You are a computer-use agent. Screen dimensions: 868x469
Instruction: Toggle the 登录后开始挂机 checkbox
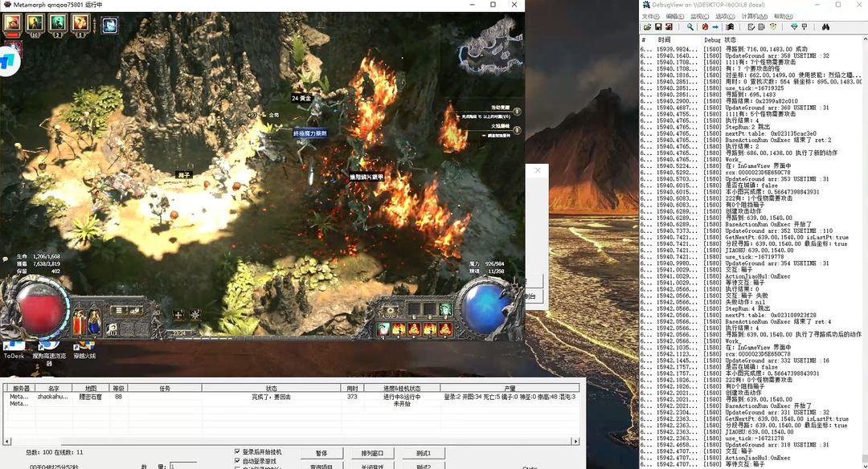pyautogui.click(x=237, y=452)
